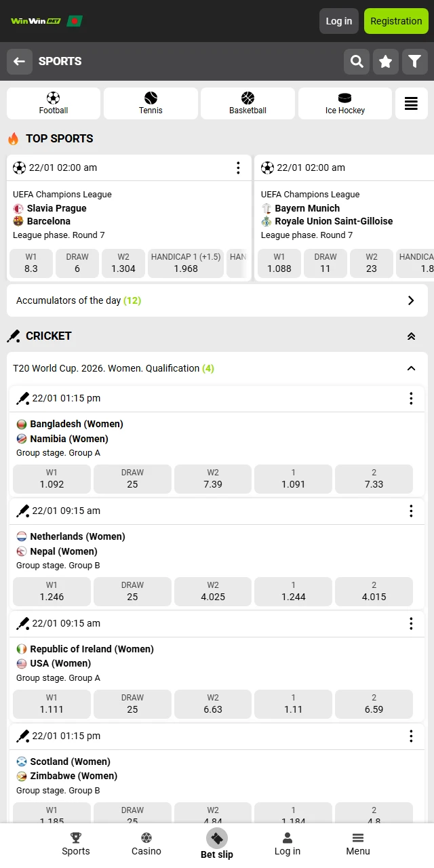
Task: Open the Bet slip icon in bottom bar
Action: pyautogui.click(x=217, y=841)
